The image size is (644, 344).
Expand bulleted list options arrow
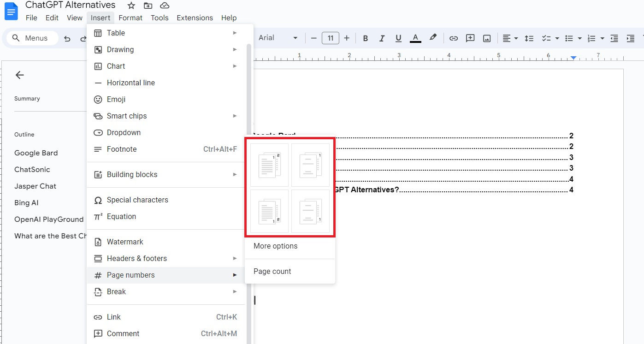click(579, 38)
